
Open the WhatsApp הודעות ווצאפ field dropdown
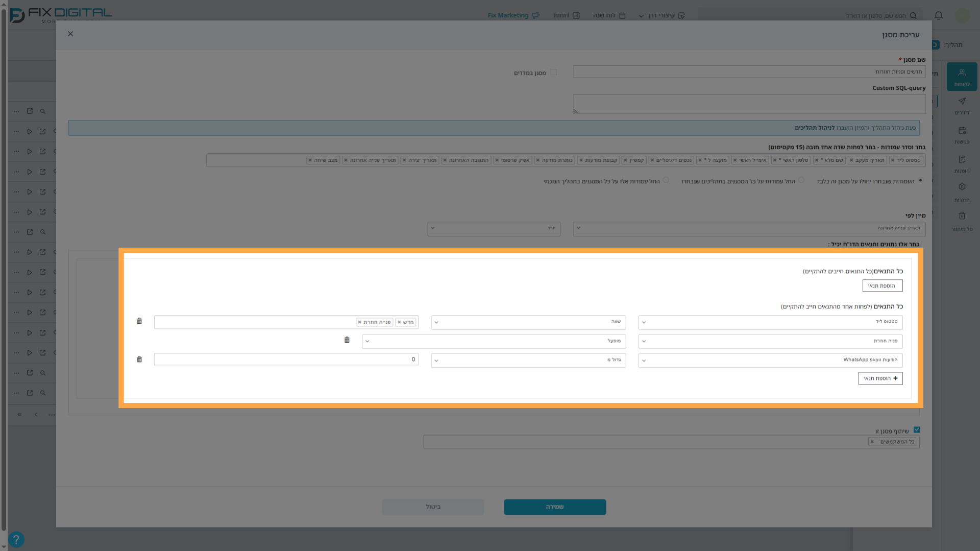point(770,361)
